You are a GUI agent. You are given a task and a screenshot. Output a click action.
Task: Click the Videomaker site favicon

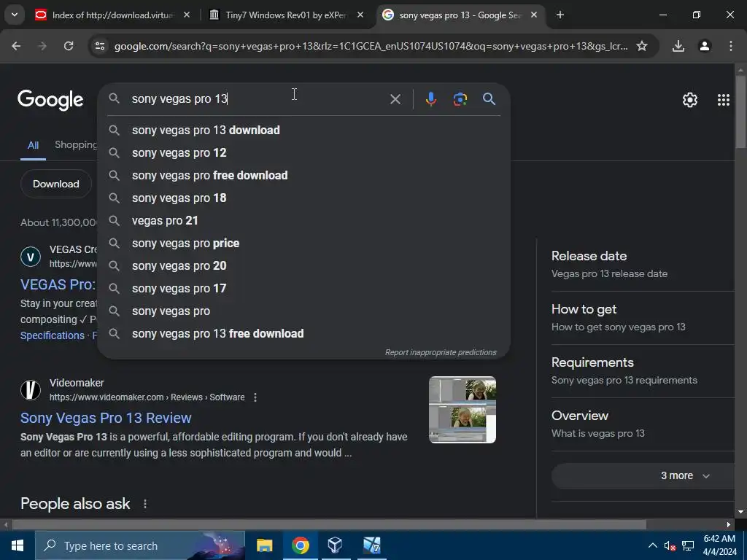pyautogui.click(x=31, y=390)
